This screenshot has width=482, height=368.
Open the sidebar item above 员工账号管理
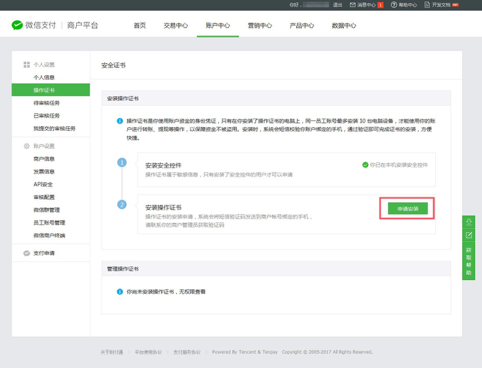46,210
